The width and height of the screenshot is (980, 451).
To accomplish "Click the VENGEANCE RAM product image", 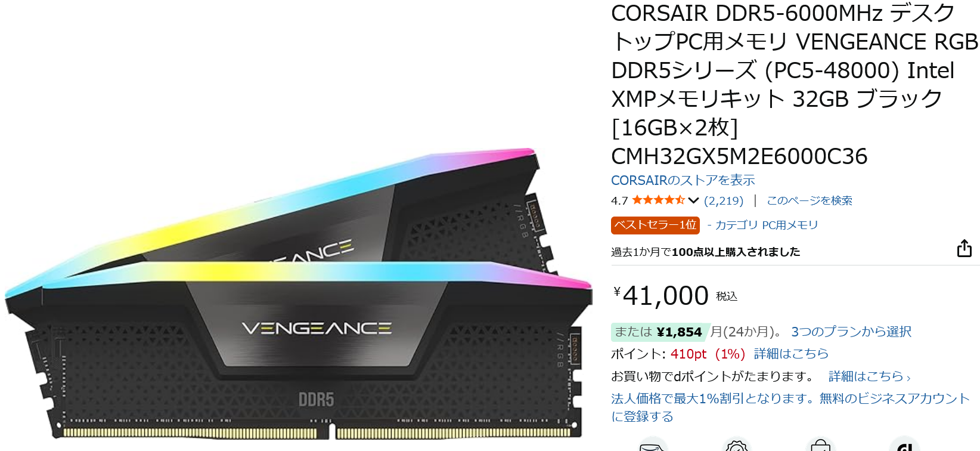I will pos(298,294).
